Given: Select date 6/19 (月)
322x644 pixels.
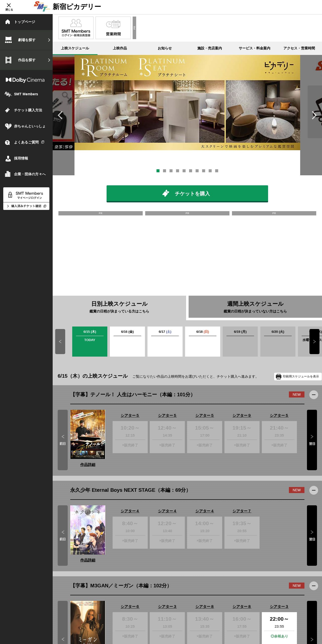Looking at the screenshot, I should click(240, 342).
